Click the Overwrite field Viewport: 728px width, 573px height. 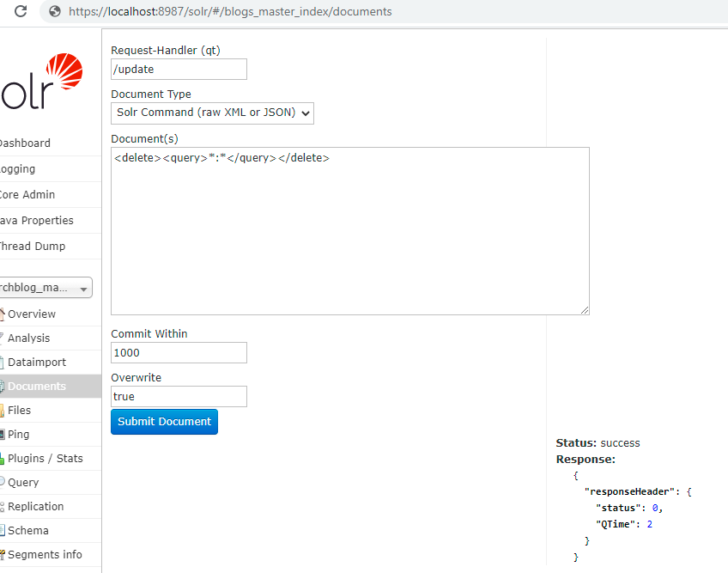pyautogui.click(x=179, y=396)
